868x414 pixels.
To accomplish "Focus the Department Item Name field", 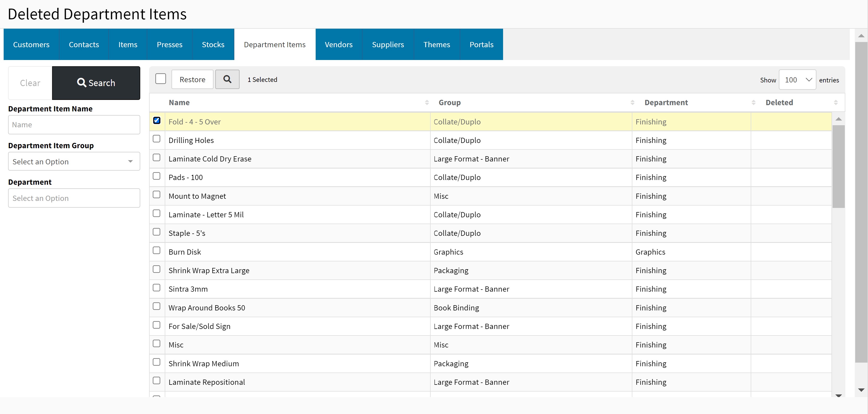I will tap(74, 125).
